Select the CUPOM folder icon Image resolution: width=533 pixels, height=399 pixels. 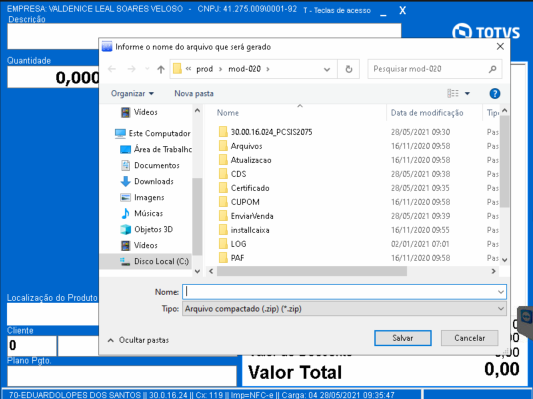pyautogui.click(x=223, y=202)
